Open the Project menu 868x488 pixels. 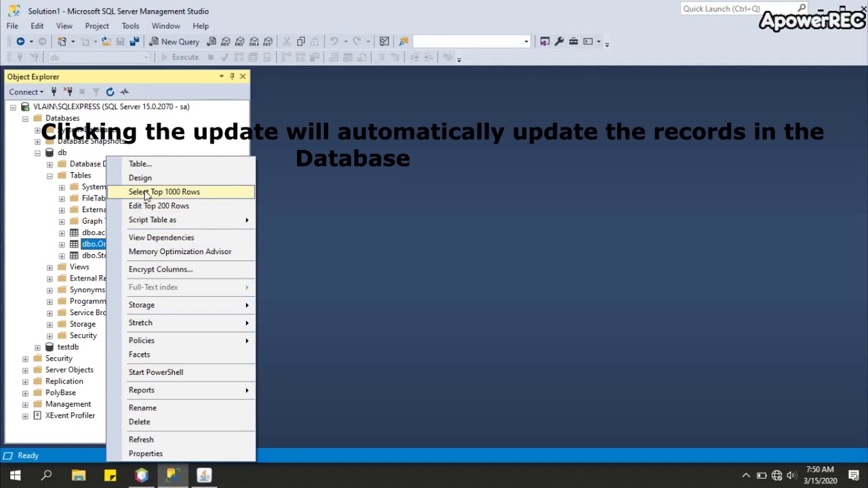tap(97, 26)
